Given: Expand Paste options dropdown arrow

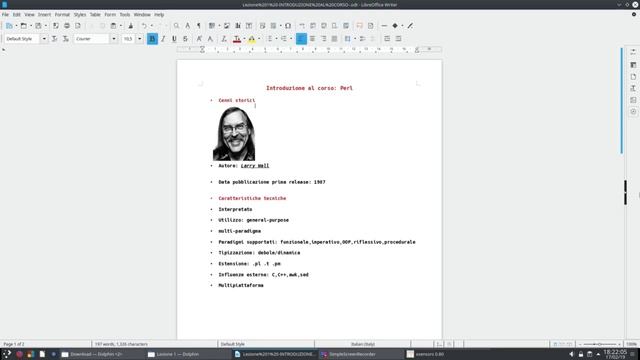Looking at the screenshot, I should pyautogui.click(x=120, y=26).
